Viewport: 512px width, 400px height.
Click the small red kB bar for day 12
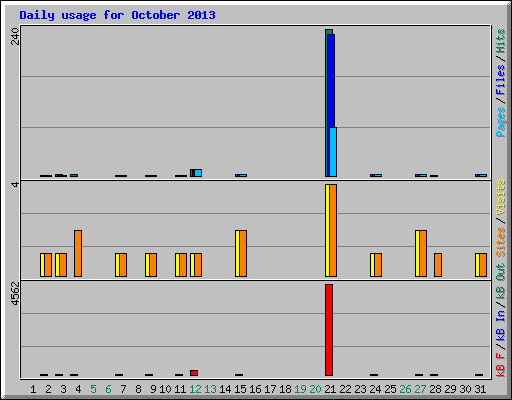[x=194, y=373]
